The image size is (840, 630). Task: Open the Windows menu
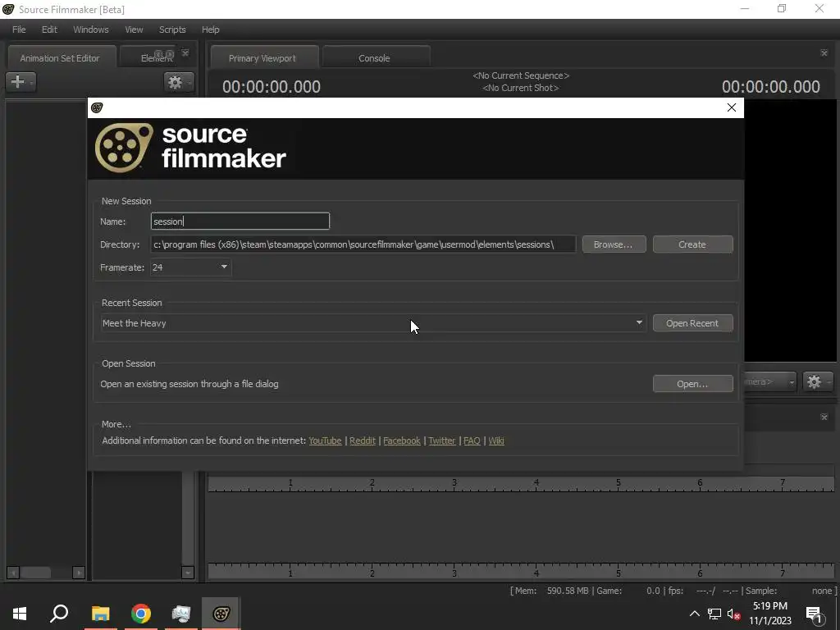pos(90,30)
